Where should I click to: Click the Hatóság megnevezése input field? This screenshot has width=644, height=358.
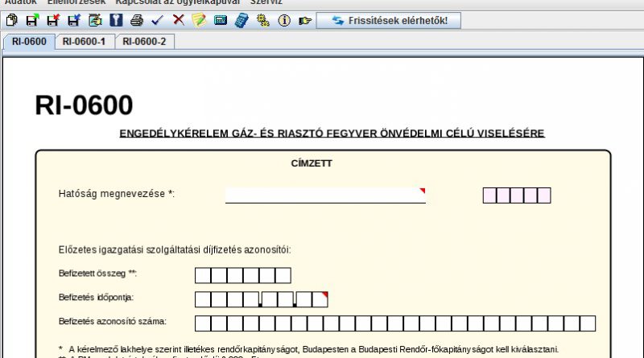[x=324, y=195]
